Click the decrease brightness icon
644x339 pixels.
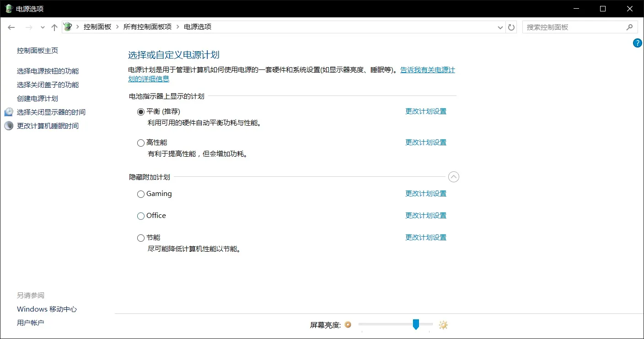click(348, 324)
